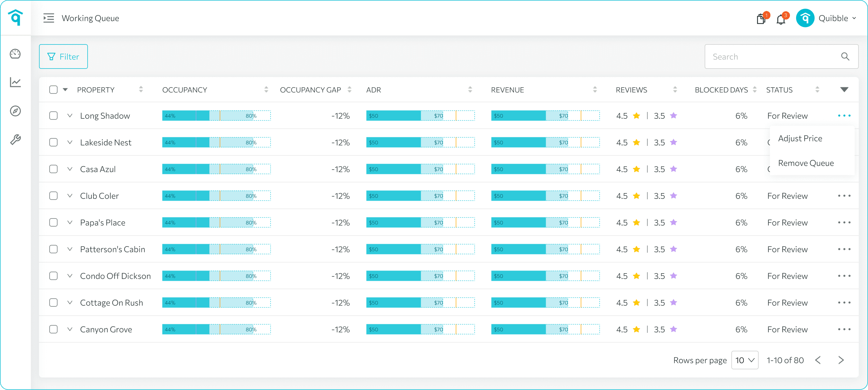Choose Adjust Price from the menu

[800, 139]
